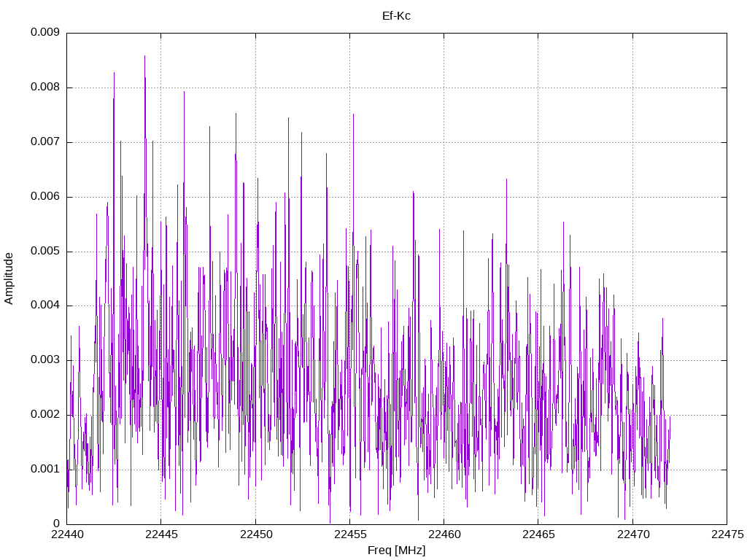The width and height of the screenshot is (747, 560).
Task: Click x-axis tick label "22470"
Action: pos(633,534)
